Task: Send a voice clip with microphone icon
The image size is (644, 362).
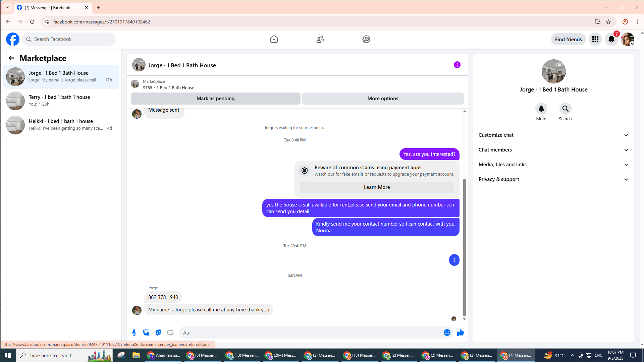Action: click(x=134, y=333)
